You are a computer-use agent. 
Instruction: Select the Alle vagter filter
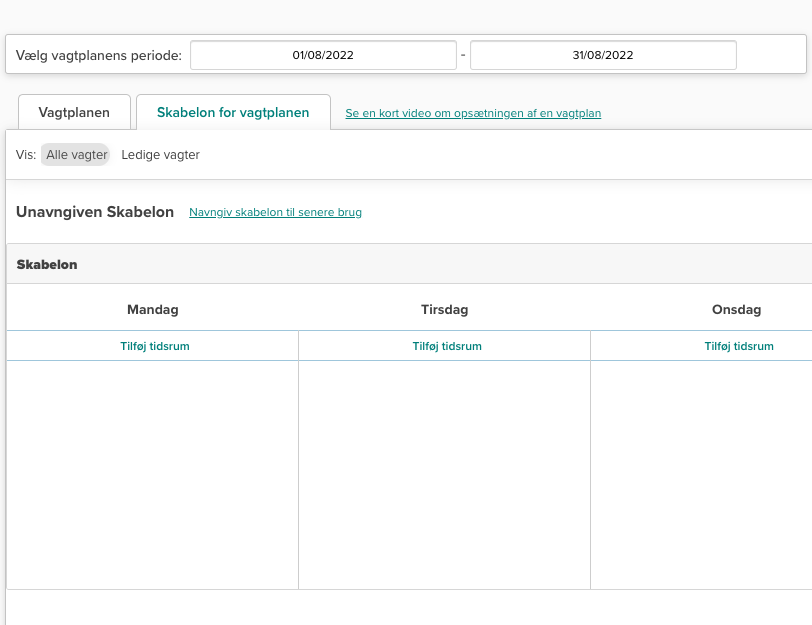point(76,155)
